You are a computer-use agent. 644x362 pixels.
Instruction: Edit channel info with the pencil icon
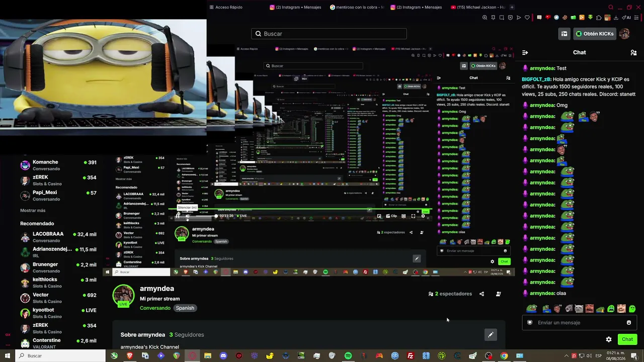[491, 335]
